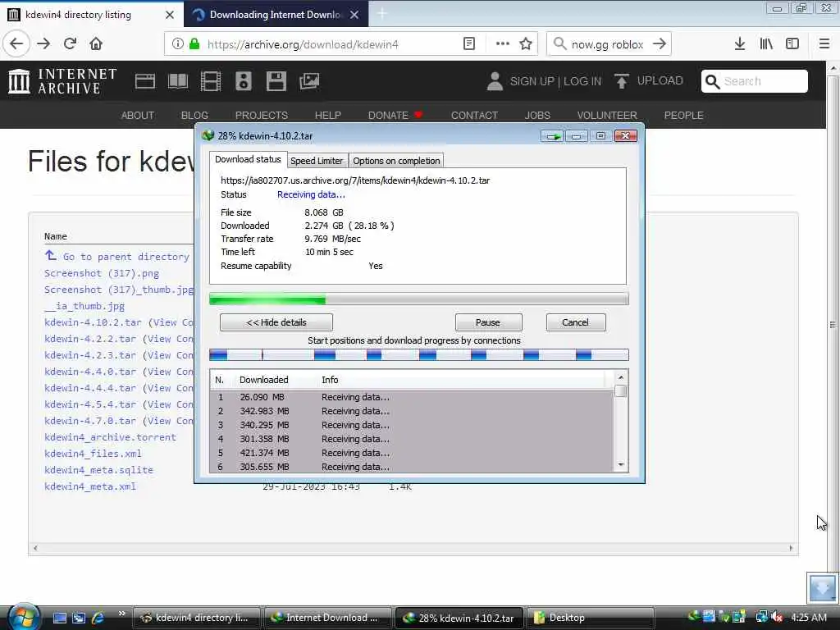This screenshot has height=630, width=840.
Task: Click the search go arrow next to now.gg roblox
Action: tap(660, 44)
